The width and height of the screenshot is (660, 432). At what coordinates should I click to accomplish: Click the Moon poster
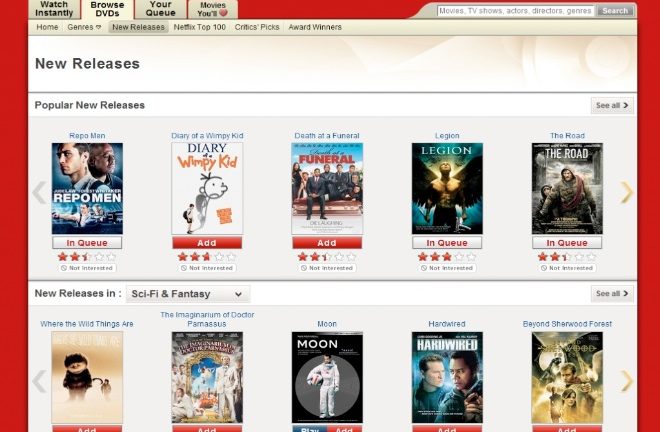pos(327,377)
